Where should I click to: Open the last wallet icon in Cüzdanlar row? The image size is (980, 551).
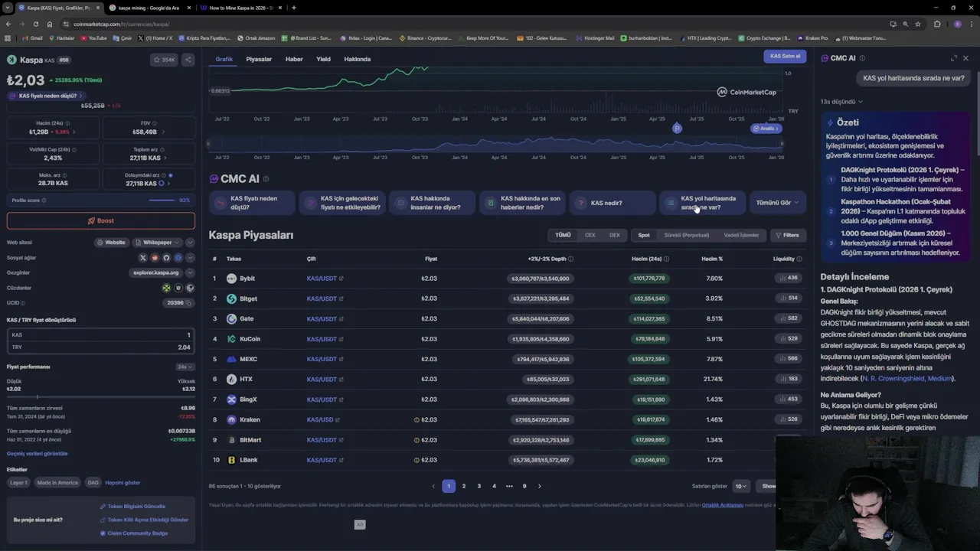point(190,288)
